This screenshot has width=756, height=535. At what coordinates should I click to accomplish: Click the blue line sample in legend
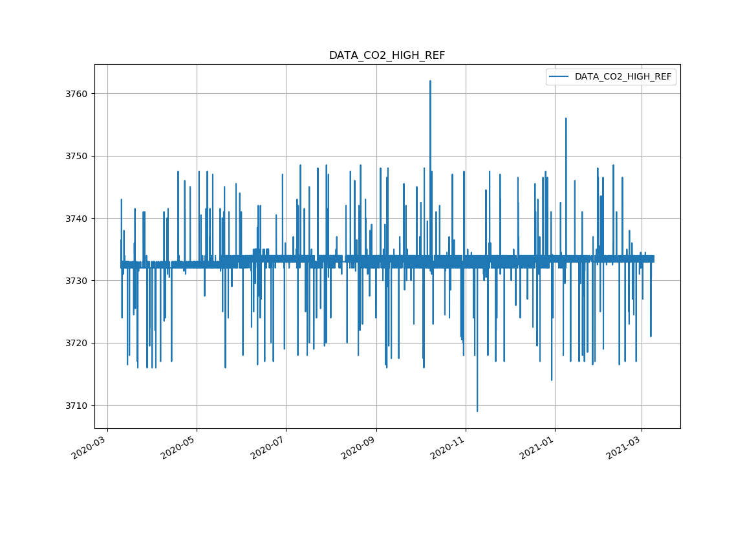pyautogui.click(x=559, y=77)
